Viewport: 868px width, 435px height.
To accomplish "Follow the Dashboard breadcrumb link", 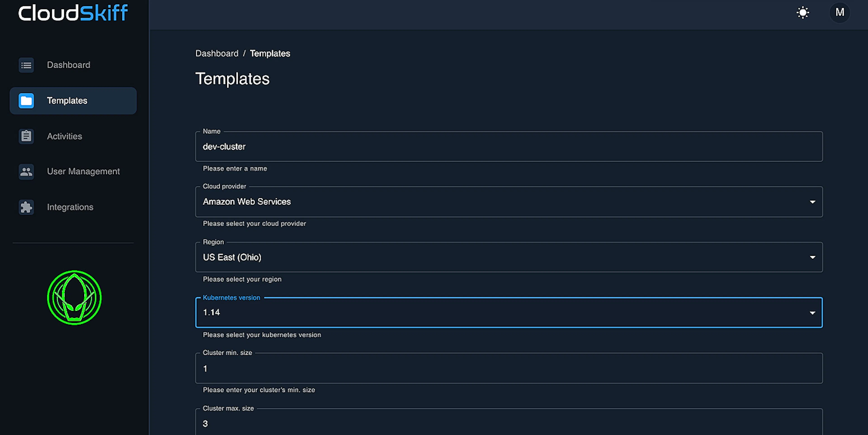I will pos(217,53).
